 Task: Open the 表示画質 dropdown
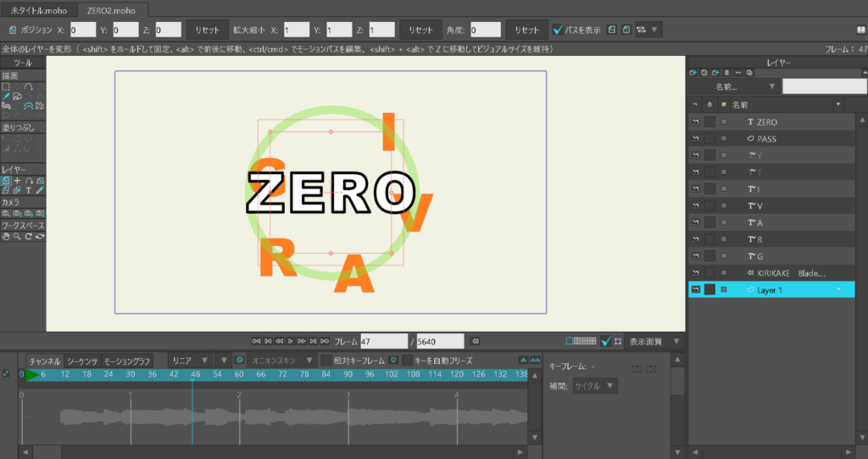click(x=654, y=341)
